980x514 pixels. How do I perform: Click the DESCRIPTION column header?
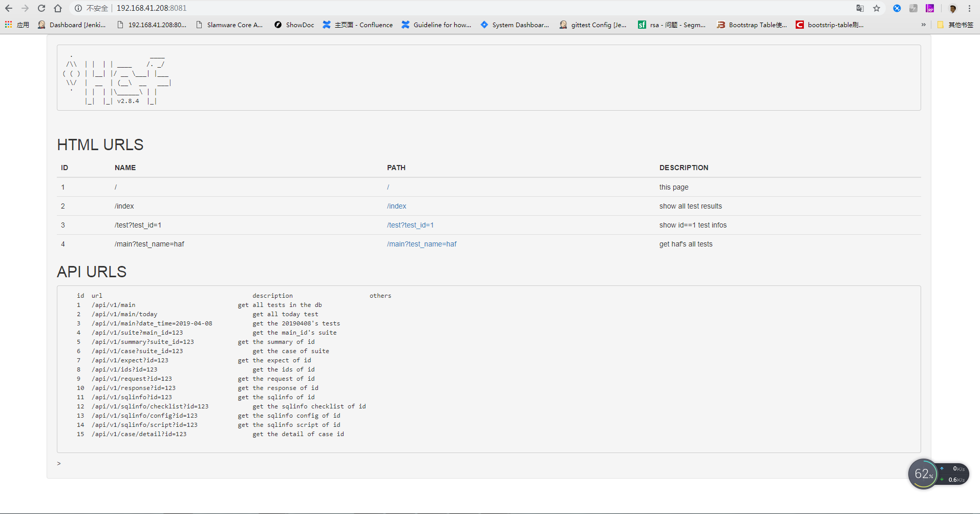(x=684, y=168)
